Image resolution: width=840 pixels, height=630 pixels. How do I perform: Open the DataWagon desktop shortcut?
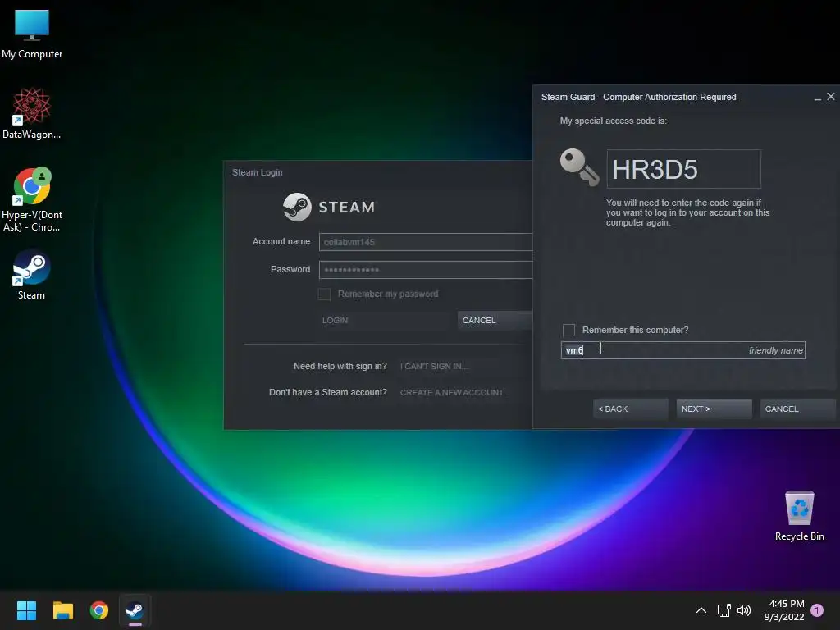(x=32, y=114)
